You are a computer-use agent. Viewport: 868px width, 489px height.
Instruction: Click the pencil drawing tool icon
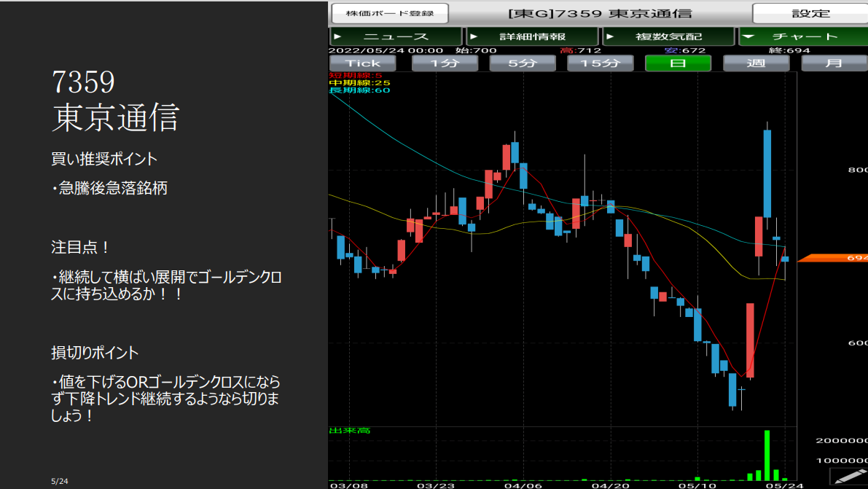click(x=849, y=476)
